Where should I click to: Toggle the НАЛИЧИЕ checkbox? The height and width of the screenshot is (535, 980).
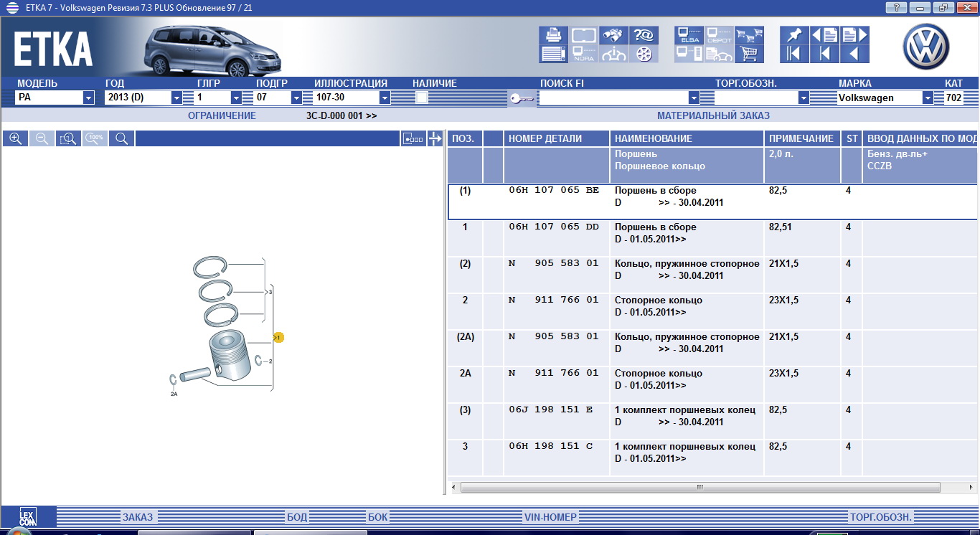pos(422,98)
